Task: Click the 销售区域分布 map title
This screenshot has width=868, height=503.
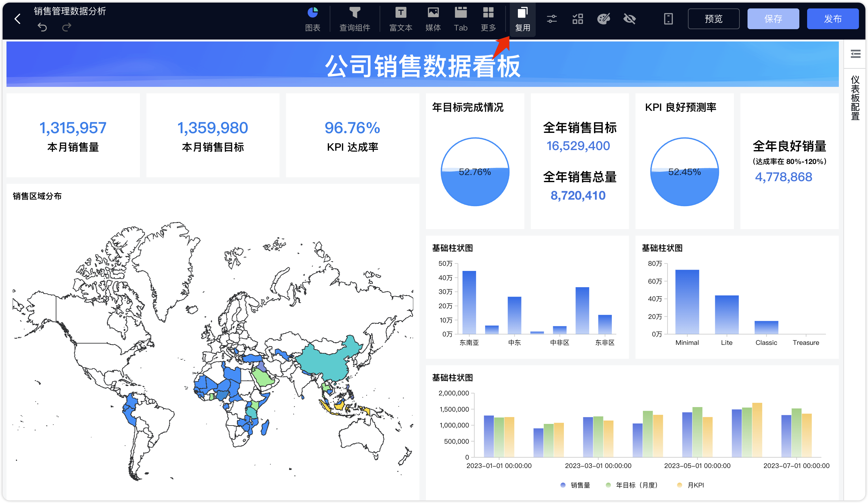Action: [x=37, y=196]
